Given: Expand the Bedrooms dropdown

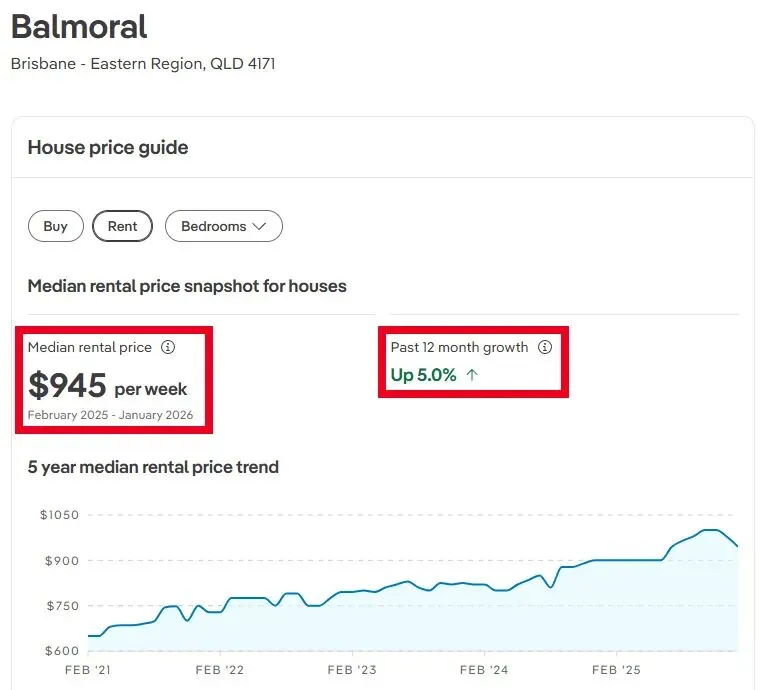Looking at the screenshot, I should [x=223, y=226].
